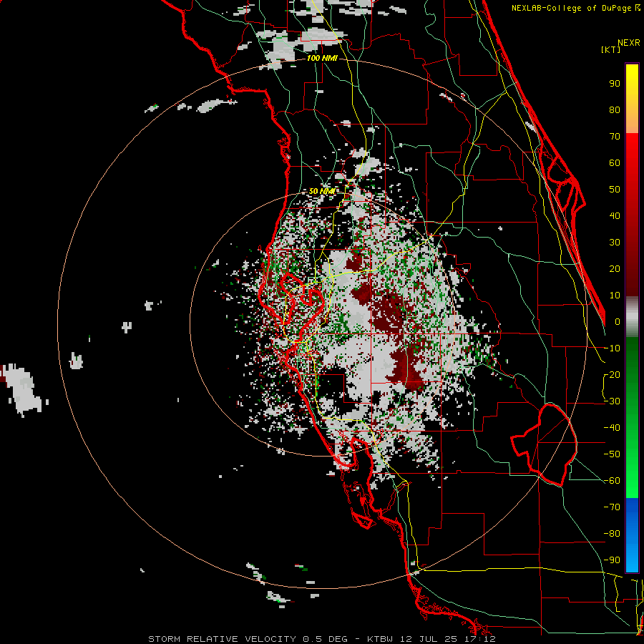Click the NEXR label above color bar
The width and height of the screenshot is (644, 644).
tap(629, 43)
